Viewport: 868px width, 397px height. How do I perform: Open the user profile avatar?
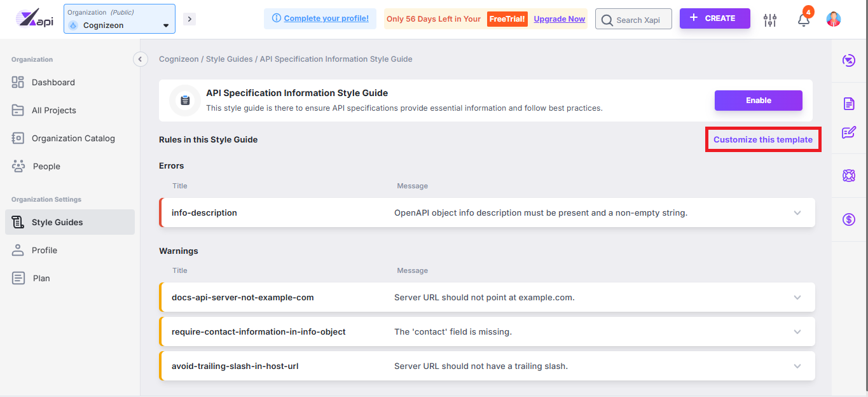833,19
